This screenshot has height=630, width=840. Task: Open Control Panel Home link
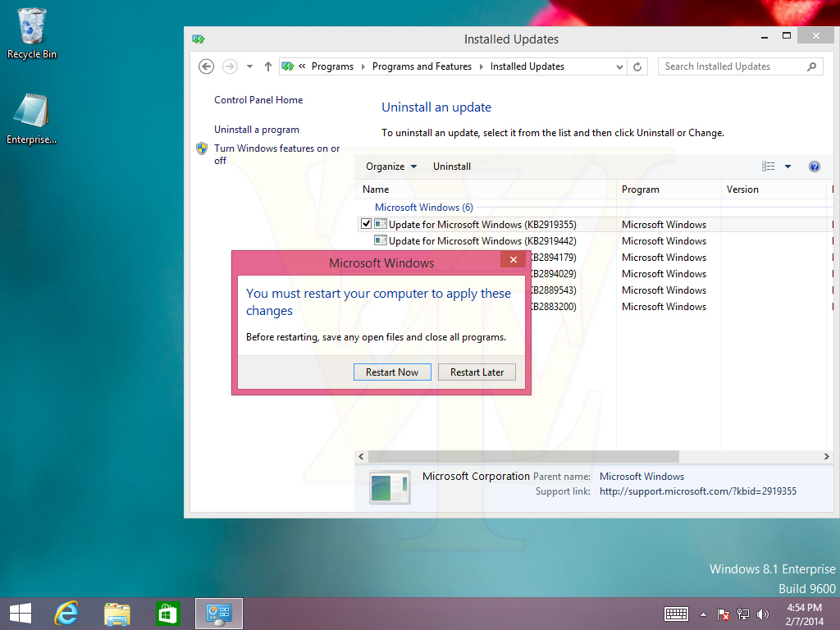click(x=258, y=99)
